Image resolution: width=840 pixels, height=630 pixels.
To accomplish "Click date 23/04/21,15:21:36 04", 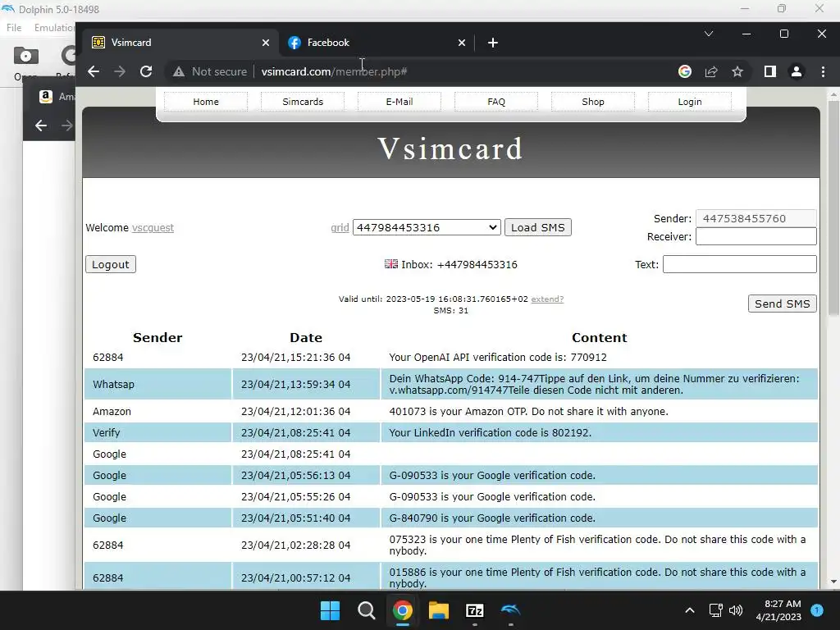I will pos(295,358).
